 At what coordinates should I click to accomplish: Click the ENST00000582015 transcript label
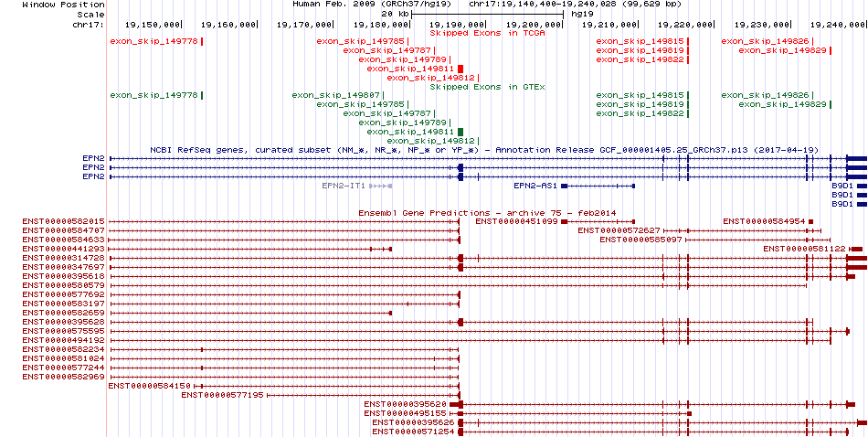point(64,221)
